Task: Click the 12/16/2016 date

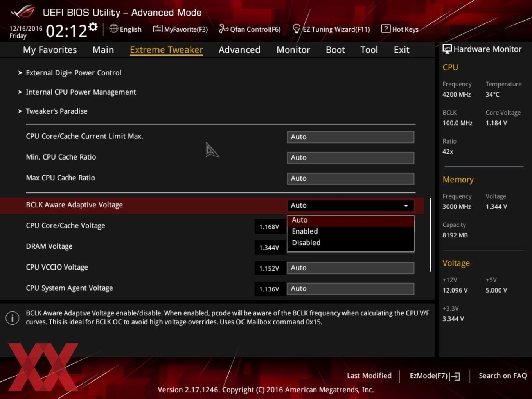Action: (x=26, y=29)
